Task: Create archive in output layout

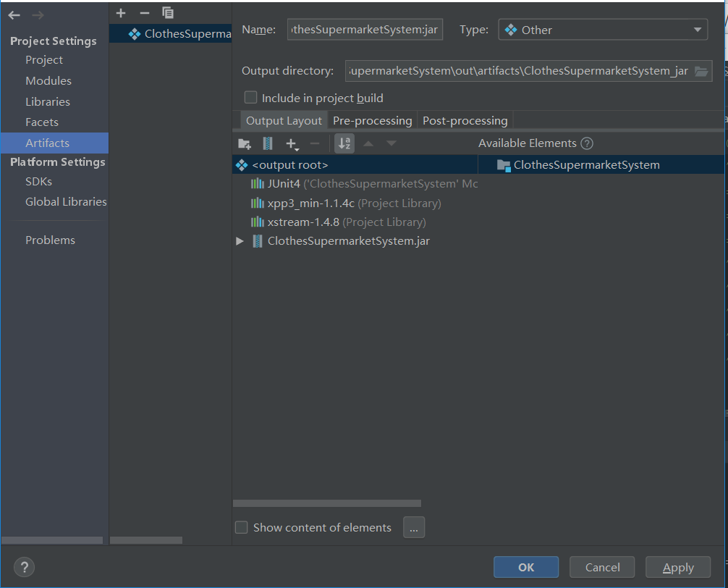Action: 268,143
